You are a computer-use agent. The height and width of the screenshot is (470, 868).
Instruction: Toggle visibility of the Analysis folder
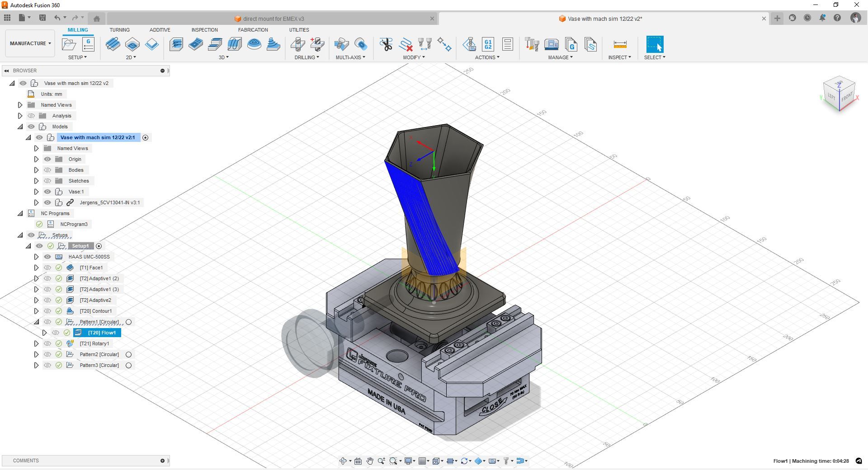coord(31,116)
